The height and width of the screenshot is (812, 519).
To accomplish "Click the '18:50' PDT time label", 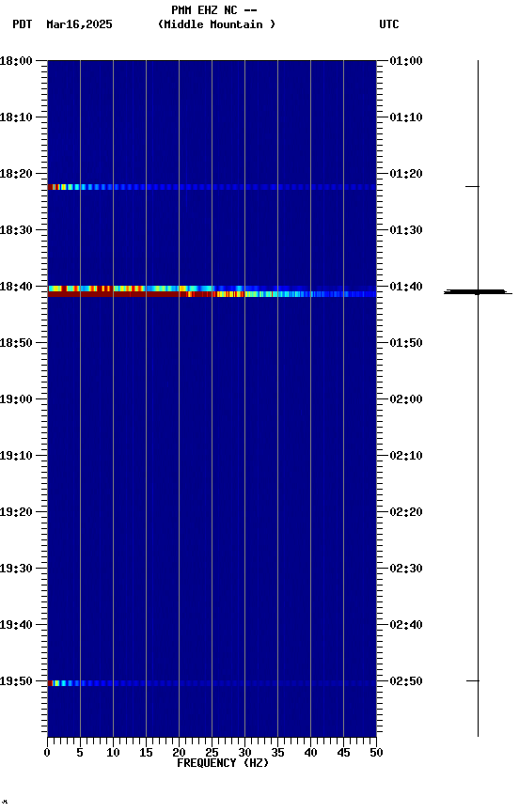I will 16,343.
